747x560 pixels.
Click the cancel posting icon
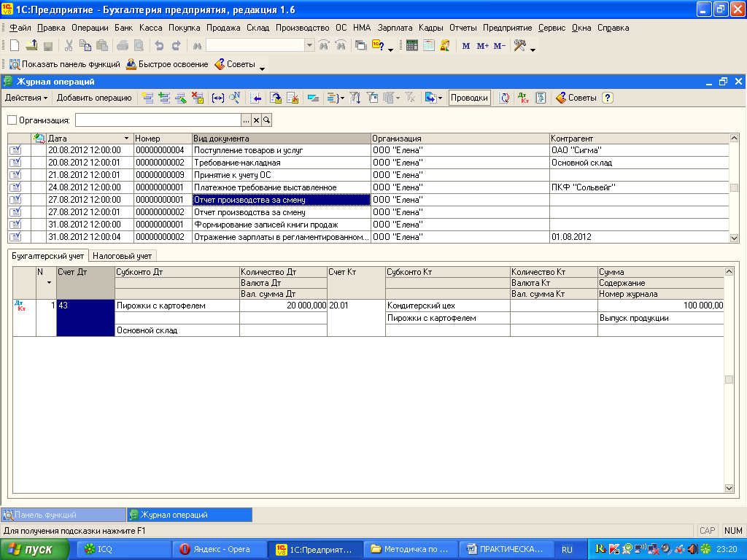293,98
